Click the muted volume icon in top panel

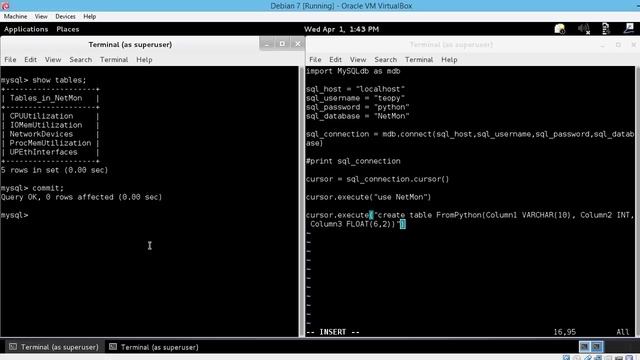(584, 29)
